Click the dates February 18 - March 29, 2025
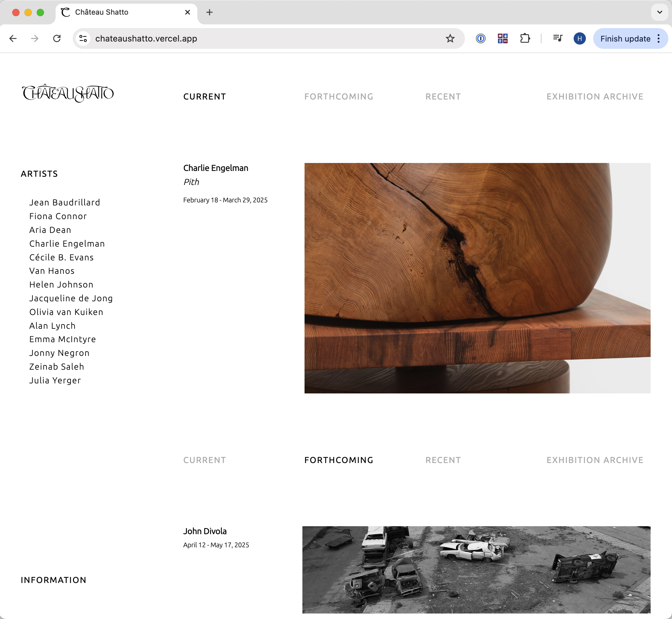672x619 pixels. [225, 200]
